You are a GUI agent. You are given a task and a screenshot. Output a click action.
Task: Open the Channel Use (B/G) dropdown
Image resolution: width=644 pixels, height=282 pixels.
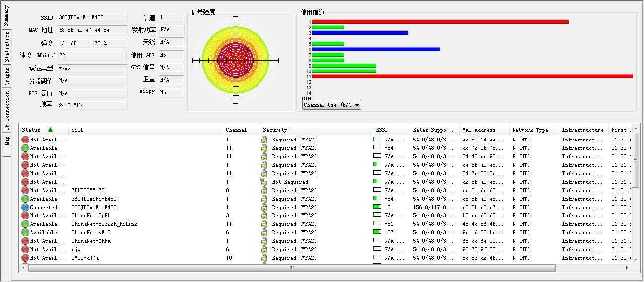(x=331, y=105)
